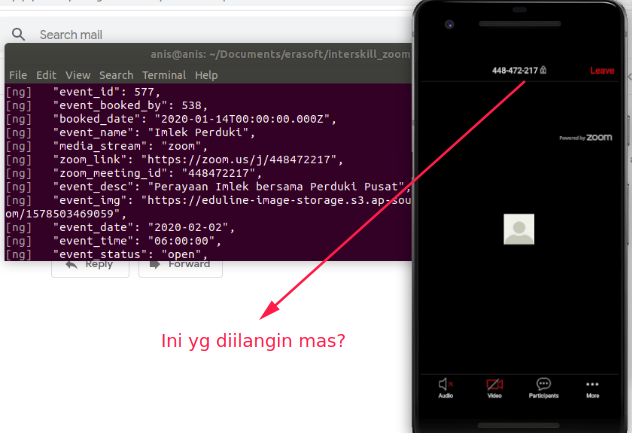The width and height of the screenshot is (632, 433).
Task: Click the Reply button in Gmail
Action: [x=90, y=268]
